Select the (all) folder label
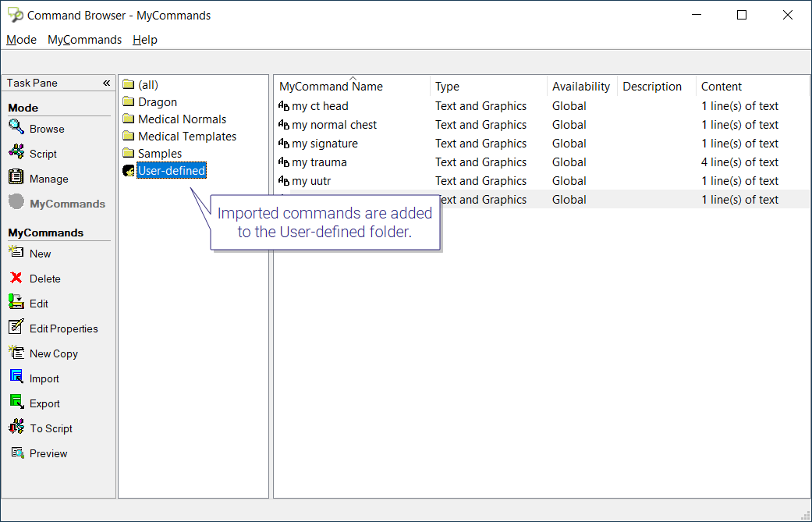 pyautogui.click(x=148, y=85)
